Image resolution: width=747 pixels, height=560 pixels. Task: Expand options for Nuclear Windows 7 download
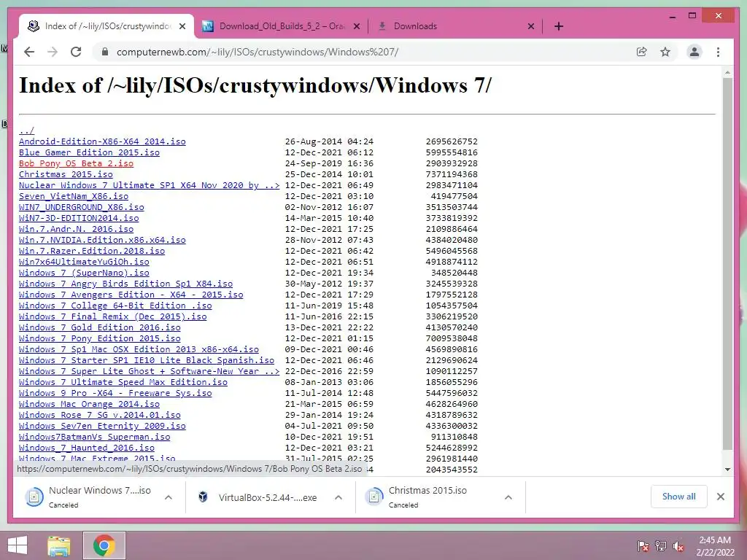(169, 497)
